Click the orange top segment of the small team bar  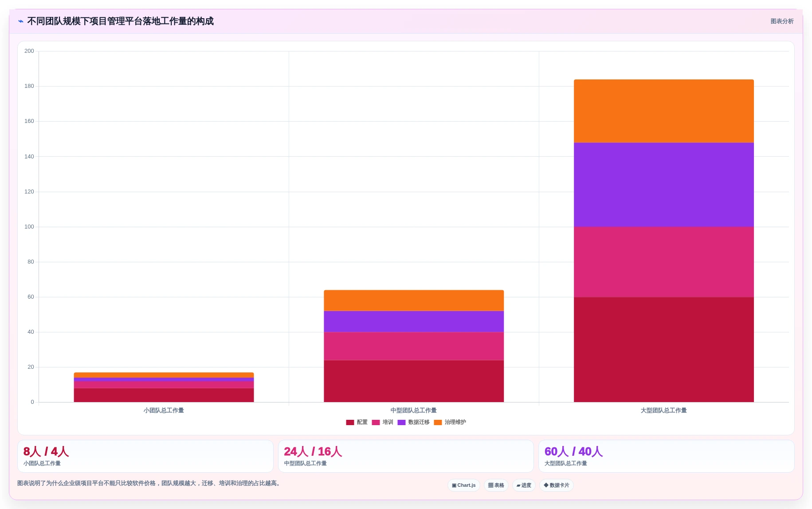click(x=164, y=375)
